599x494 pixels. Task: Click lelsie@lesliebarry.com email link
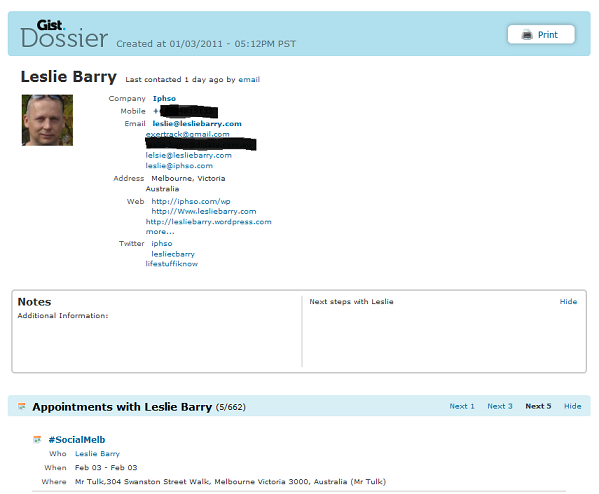pos(188,155)
